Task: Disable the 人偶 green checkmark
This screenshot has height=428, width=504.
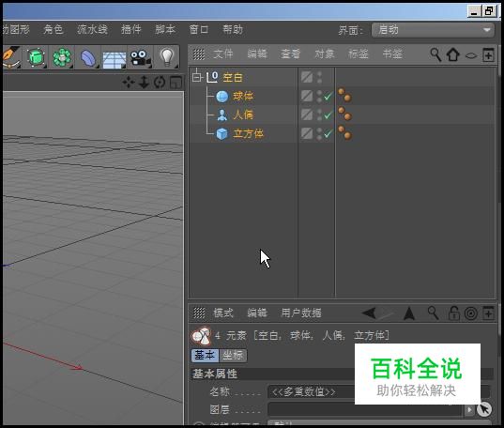Action: (x=328, y=115)
